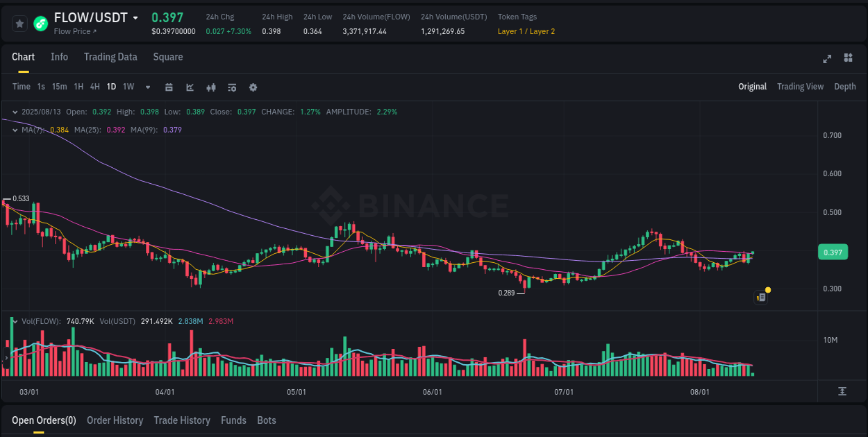Click the current price 0.397 tag
The image size is (868, 437).
pyautogui.click(x=833, y=252)
